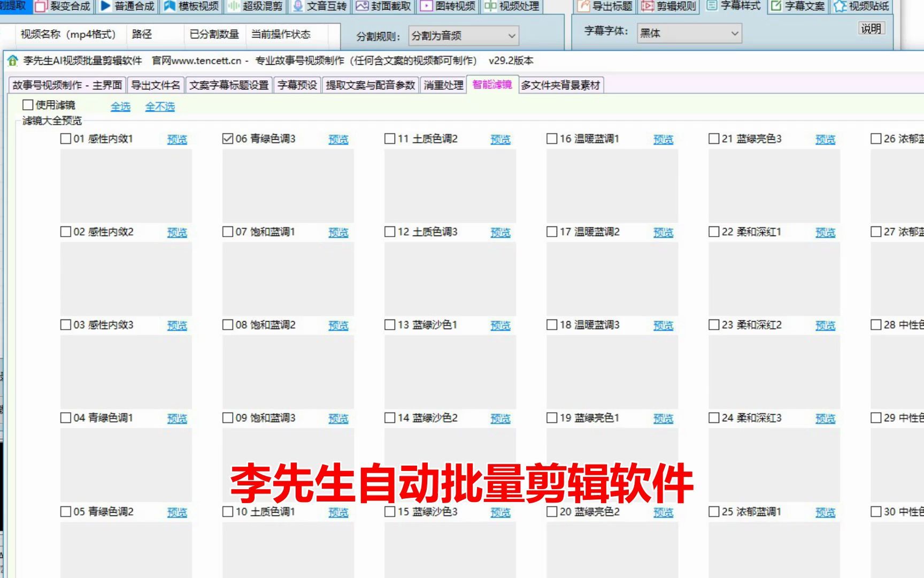The image size is (924, 578).
Task: Switch to 提取文案与配音参数 tab
Action: tap(371, 85)
